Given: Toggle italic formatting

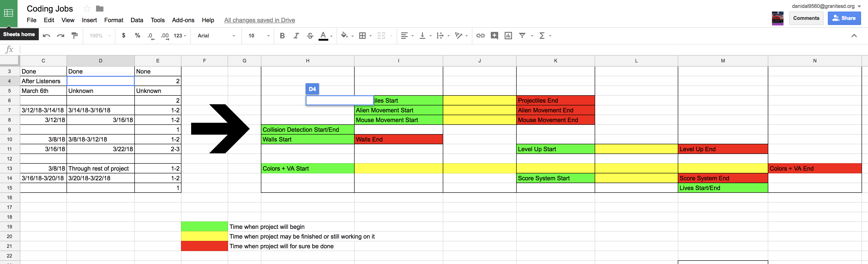Looking at the screenshot, I should (296, 36).
